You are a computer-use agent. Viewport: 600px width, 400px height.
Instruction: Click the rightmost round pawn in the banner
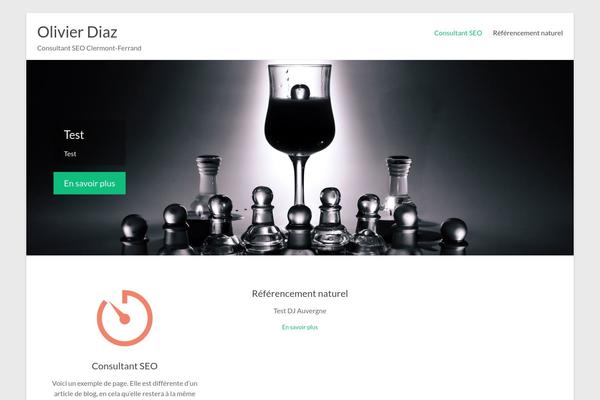pyautogui.click(x=454, y=233)
